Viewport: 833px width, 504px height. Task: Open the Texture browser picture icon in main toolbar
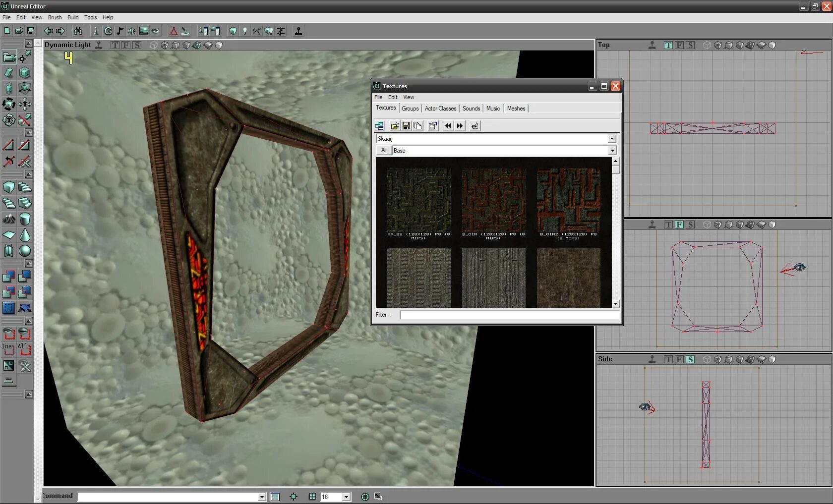144,31
